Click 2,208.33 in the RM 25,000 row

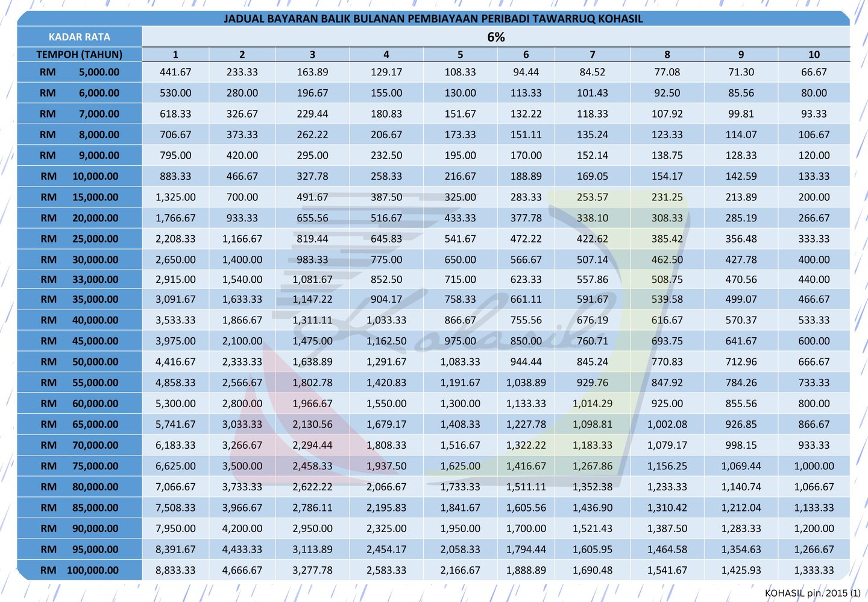coord(175,238)
